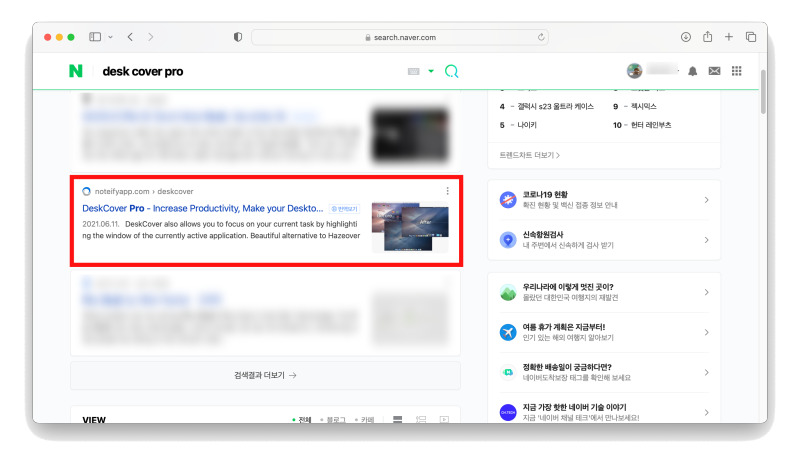Open 우리나라에 이렇게 멋진 곳이? card
Image resolution: width=800 pixels, height=466 pixels.
pyautogui.click(x=604, y=292)
